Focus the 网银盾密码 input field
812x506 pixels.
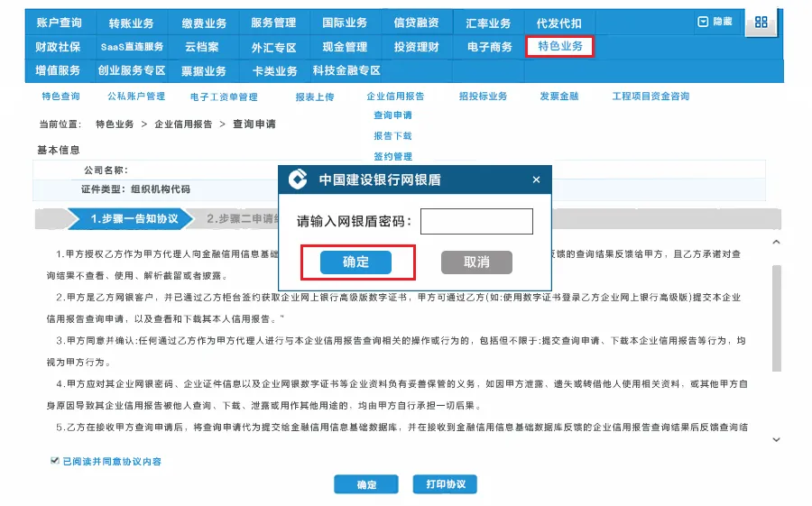(476, 221)
